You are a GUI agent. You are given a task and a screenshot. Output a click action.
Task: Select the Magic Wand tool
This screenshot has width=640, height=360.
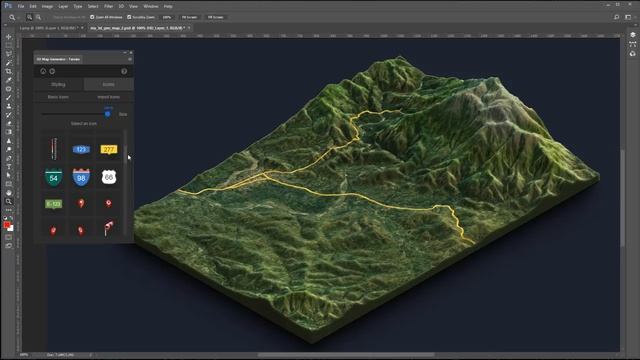9,62
